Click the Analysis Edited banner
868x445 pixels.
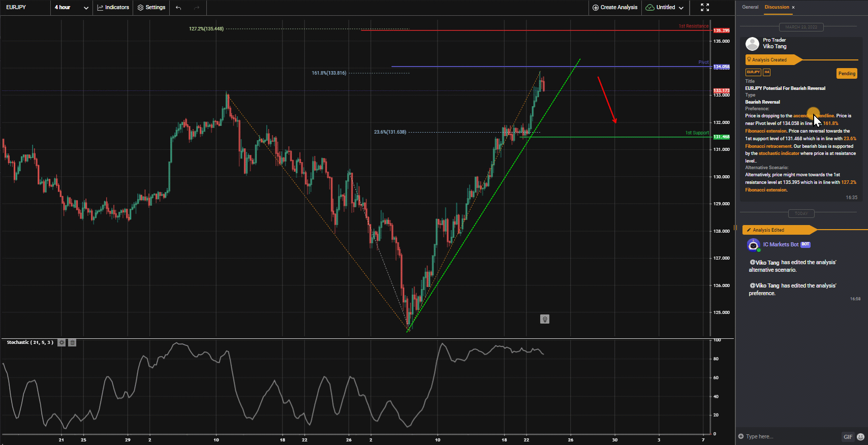click(779, 230)
